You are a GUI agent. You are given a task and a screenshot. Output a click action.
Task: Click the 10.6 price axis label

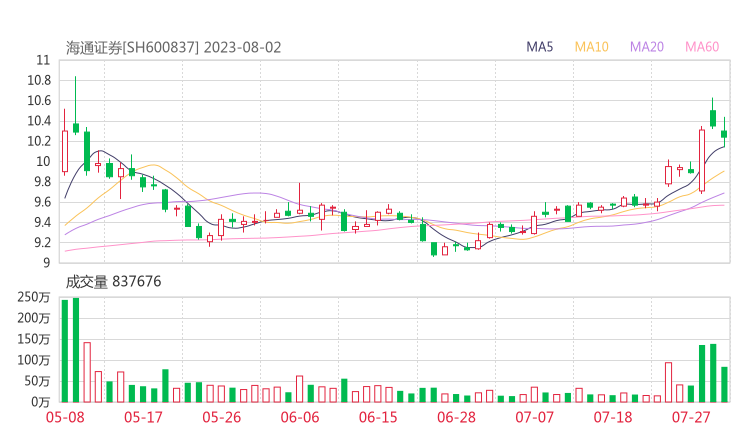click(39, 101)
